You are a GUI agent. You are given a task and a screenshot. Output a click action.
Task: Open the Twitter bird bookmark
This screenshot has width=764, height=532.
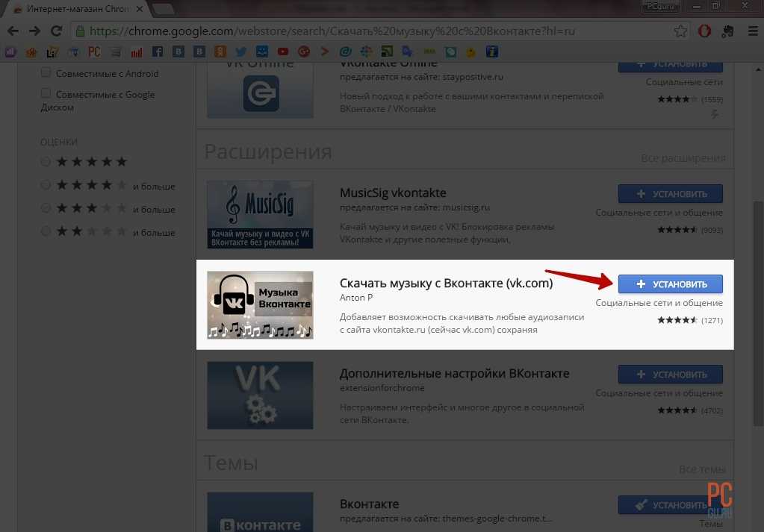[x=240, y=51]
